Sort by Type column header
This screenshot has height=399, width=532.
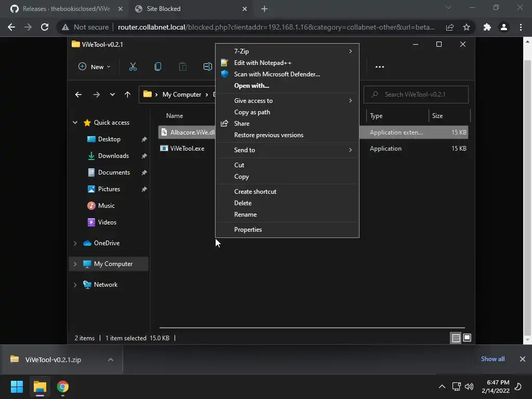[376, 116]
